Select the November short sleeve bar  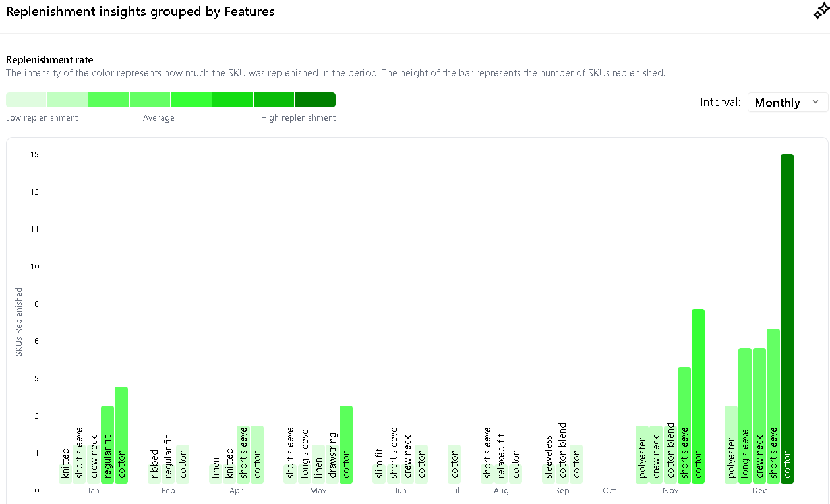point(684,425)
